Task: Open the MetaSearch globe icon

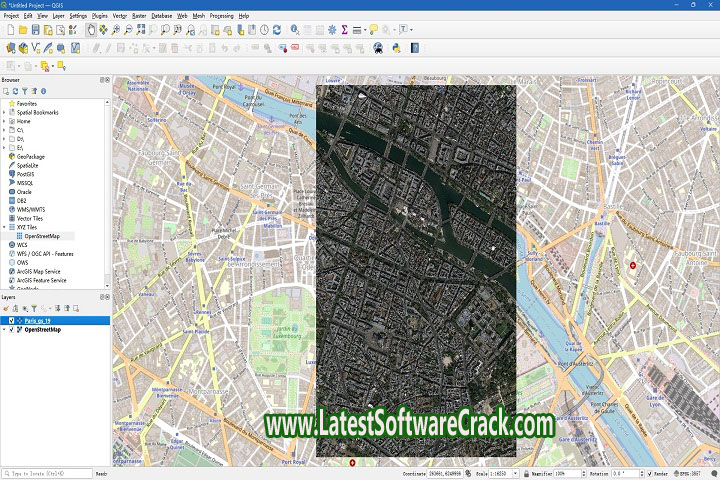Action: [x=378, y=48]
